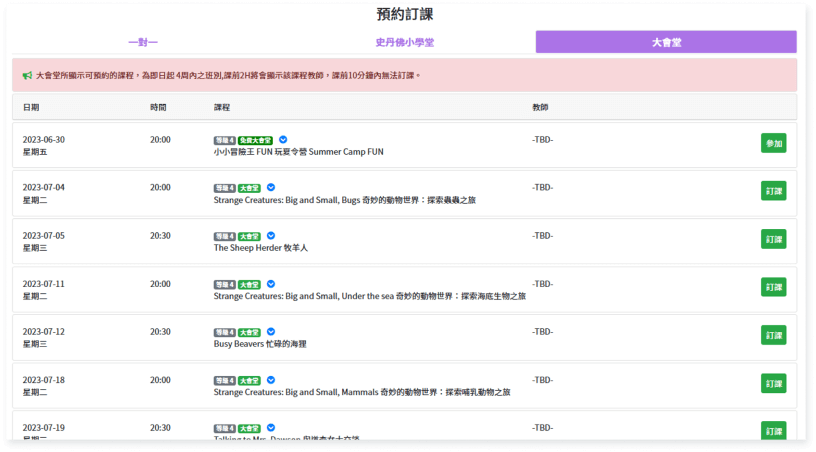The height and width of the screenshot is (452, 816).
Task: Click the 大會堂 tag on The Sheep Herder
Action: pos(248,236)
